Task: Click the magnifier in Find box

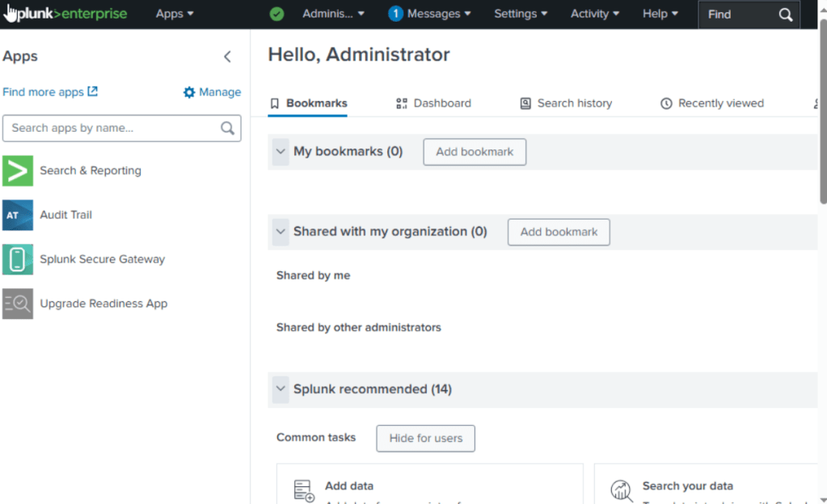Action: [785, 15]
